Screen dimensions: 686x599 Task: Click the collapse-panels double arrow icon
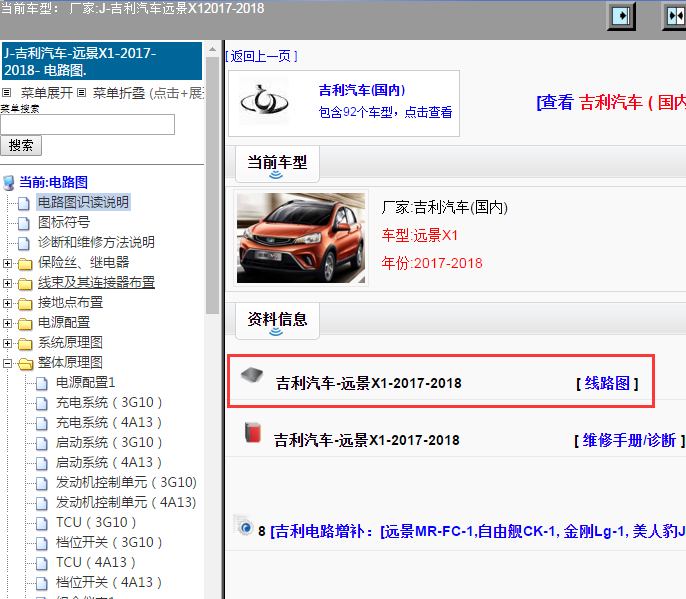[674, 17]
